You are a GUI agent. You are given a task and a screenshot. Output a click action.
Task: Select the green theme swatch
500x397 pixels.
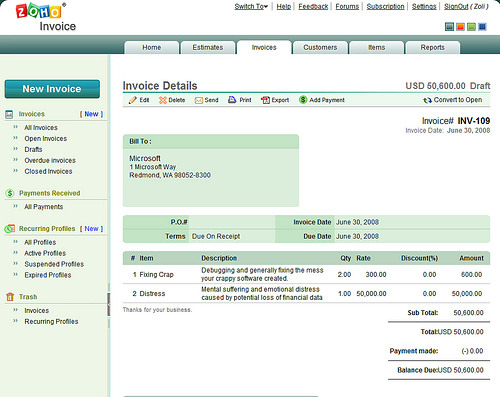pyautogui.click(x=471, y=27)
